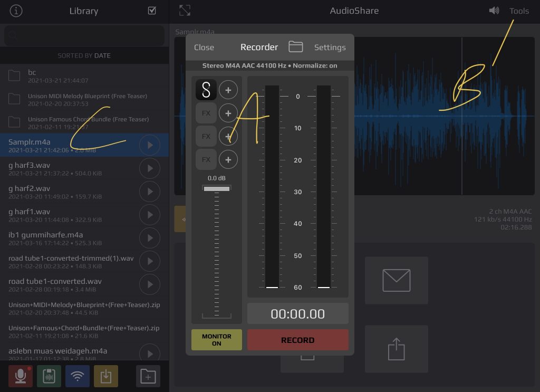Viewport: 540px width, 392px height.
Task: Play aslebn muas weidageh.m4a preview
Action: point(150,353)
